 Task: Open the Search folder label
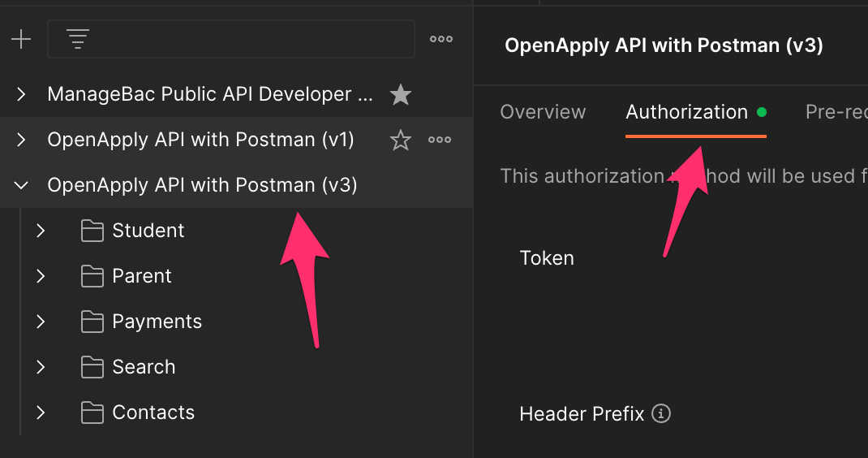pyautogui.click(x=144, y=367)
